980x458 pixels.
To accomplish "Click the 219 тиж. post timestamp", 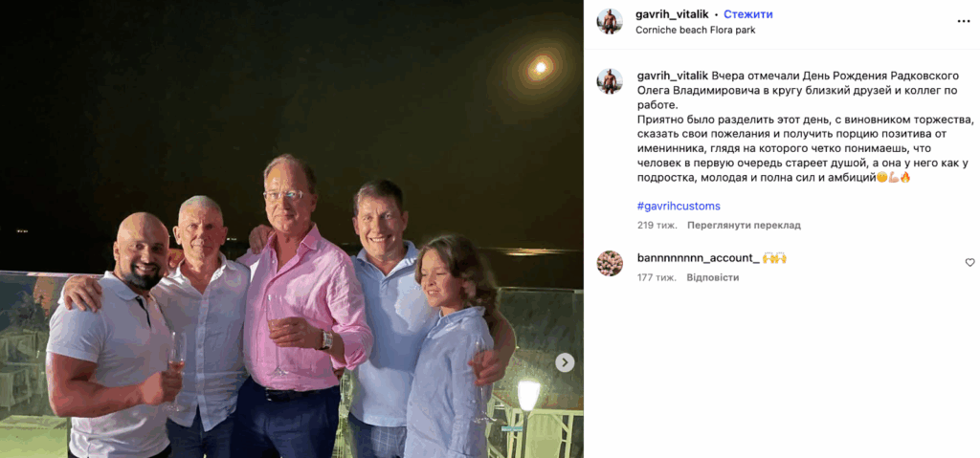I will 657,225.
